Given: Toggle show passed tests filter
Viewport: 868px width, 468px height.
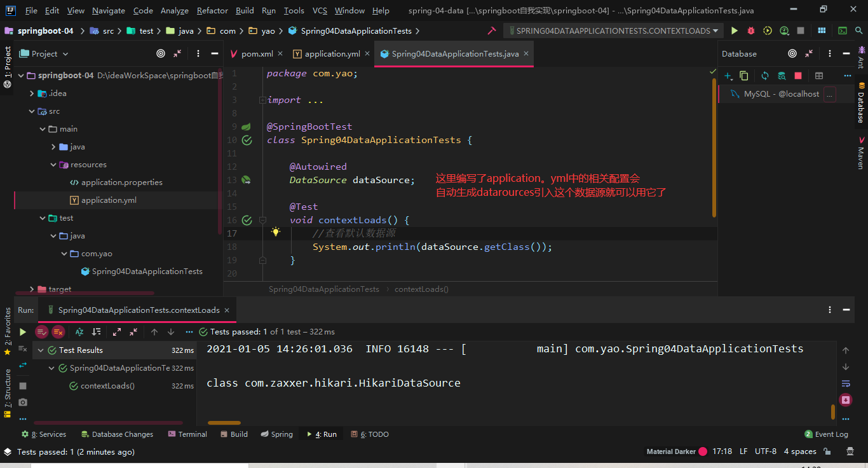Looking at the screenshot, I should click(42, 332).
